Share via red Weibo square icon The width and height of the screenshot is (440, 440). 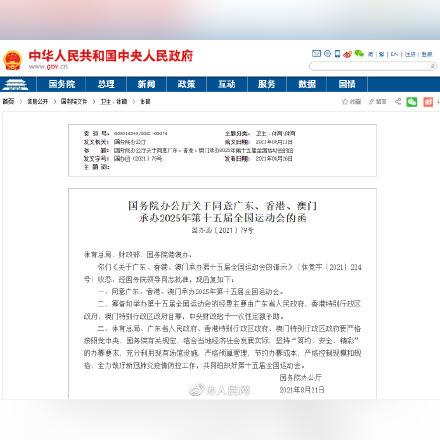click(428, 102)
